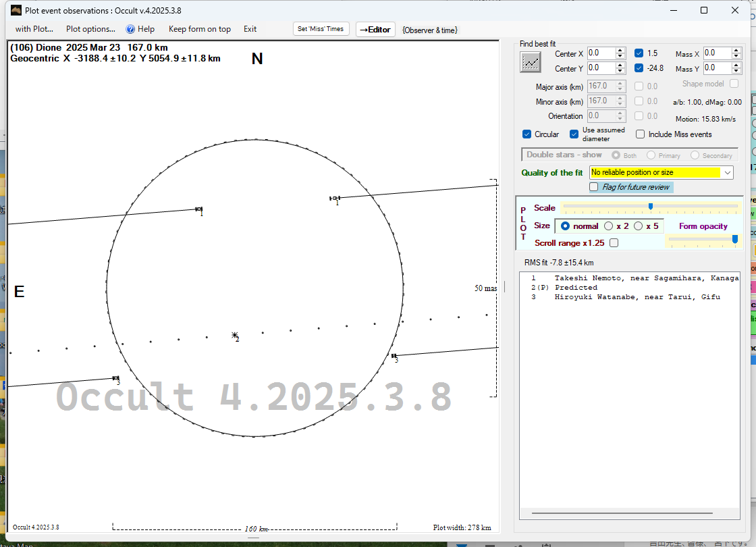Decrease Center Y with the down spinner arrow
The height and width of the screenshot is (547, 756).
pyautogui.click(x=620, y=71)
